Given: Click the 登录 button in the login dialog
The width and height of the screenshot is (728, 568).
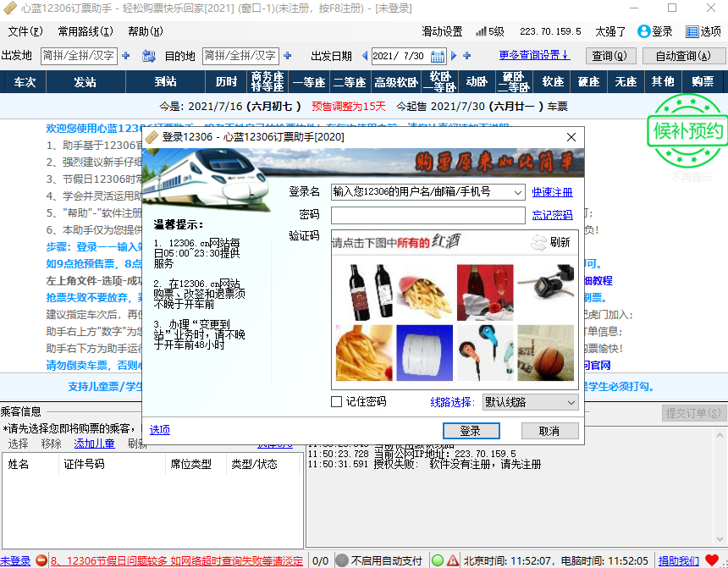Looking at the screenshot, I should coord(471,430).
